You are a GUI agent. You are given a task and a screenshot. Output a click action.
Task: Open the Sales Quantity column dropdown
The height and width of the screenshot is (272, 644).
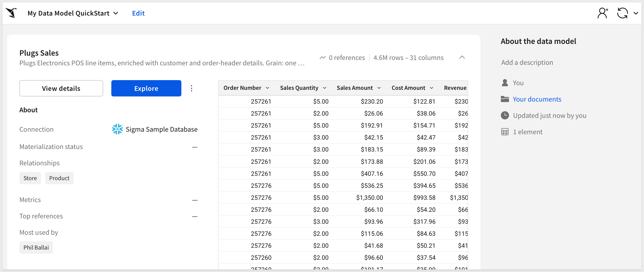(x=325, y=88)
